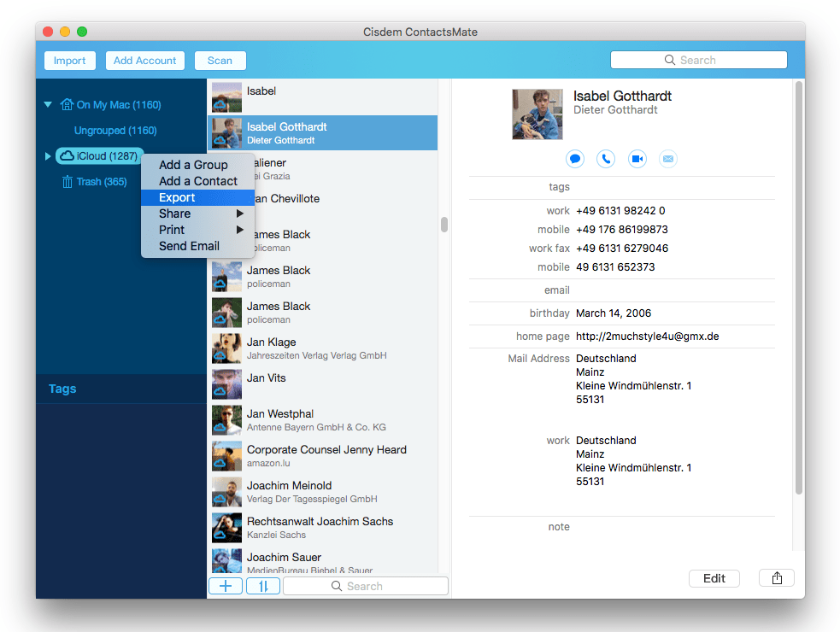This screenshot has width=840, height=632.
Task: Open the home page link 2muchstyle4u@gmx.de
Action: (647, 336)
